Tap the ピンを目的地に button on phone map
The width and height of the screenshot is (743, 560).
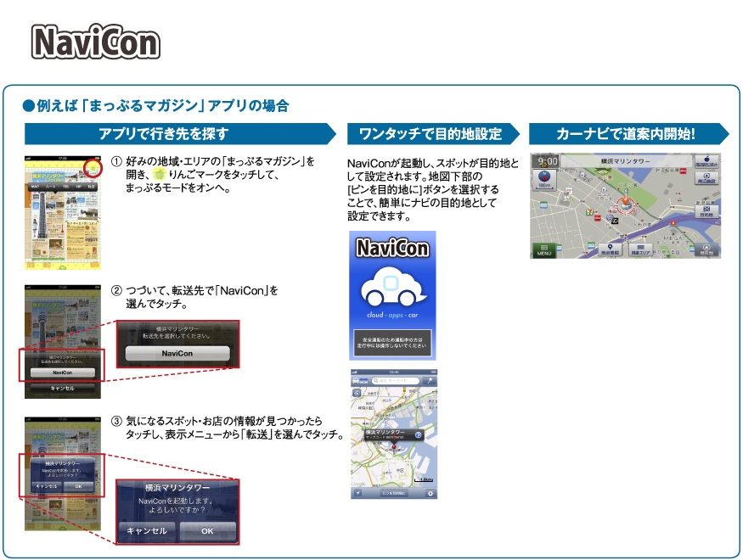click(394, 493)
